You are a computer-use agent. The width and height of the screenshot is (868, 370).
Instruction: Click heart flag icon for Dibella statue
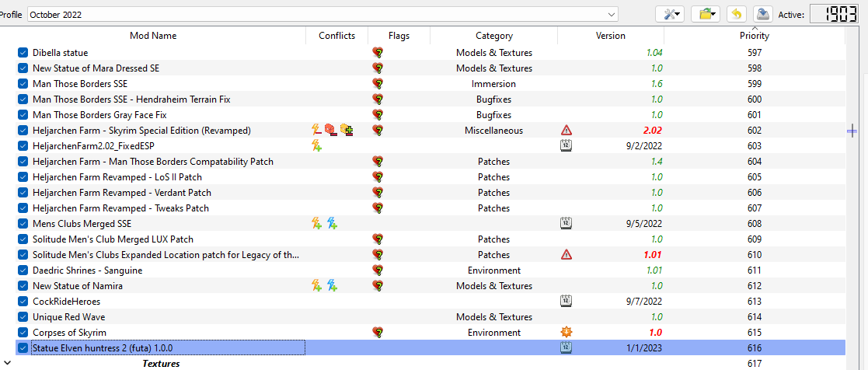click(x=378, y=53)
